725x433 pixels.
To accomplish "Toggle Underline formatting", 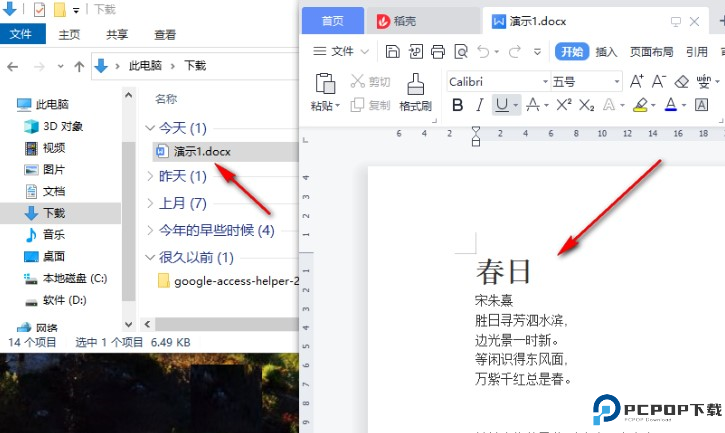I will [502, 105].
